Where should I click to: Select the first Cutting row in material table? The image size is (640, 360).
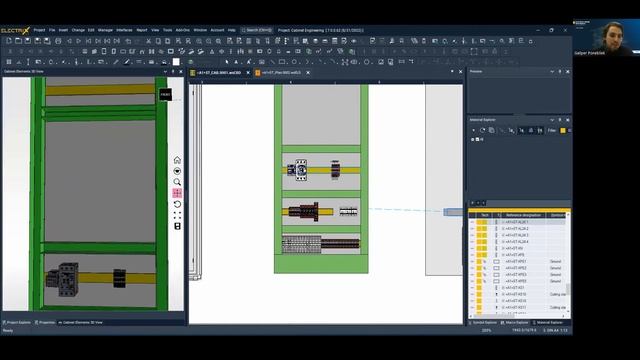click(x=517, y=294)
